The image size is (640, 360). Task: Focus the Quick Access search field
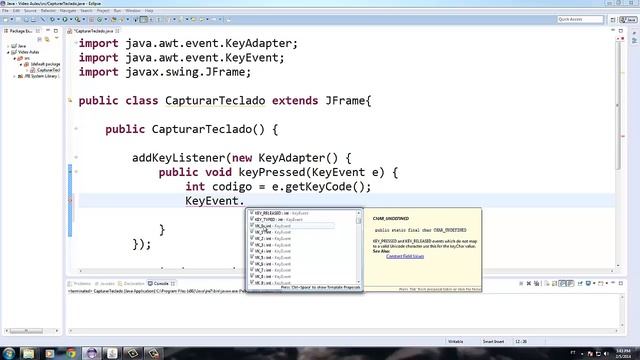tap(580, 19)
